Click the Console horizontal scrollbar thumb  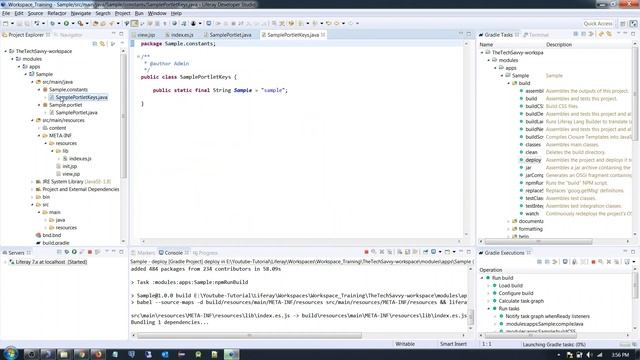[x=249, y=336]
